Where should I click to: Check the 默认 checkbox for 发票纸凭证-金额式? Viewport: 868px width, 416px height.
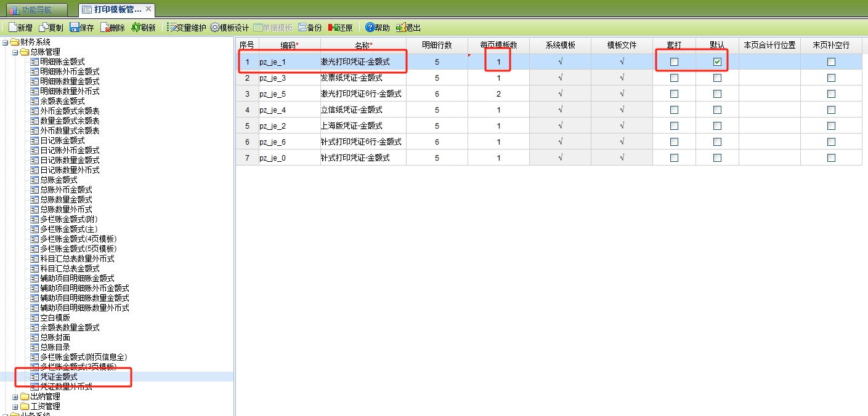coord(716,77)
